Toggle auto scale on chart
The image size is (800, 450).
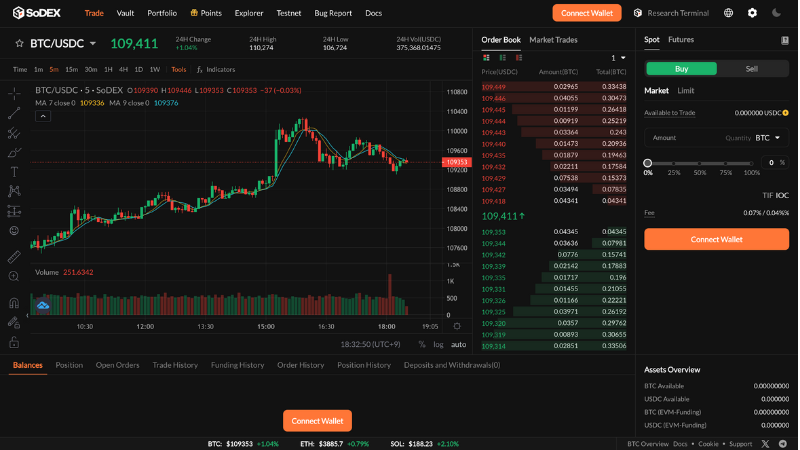point(458,344)
